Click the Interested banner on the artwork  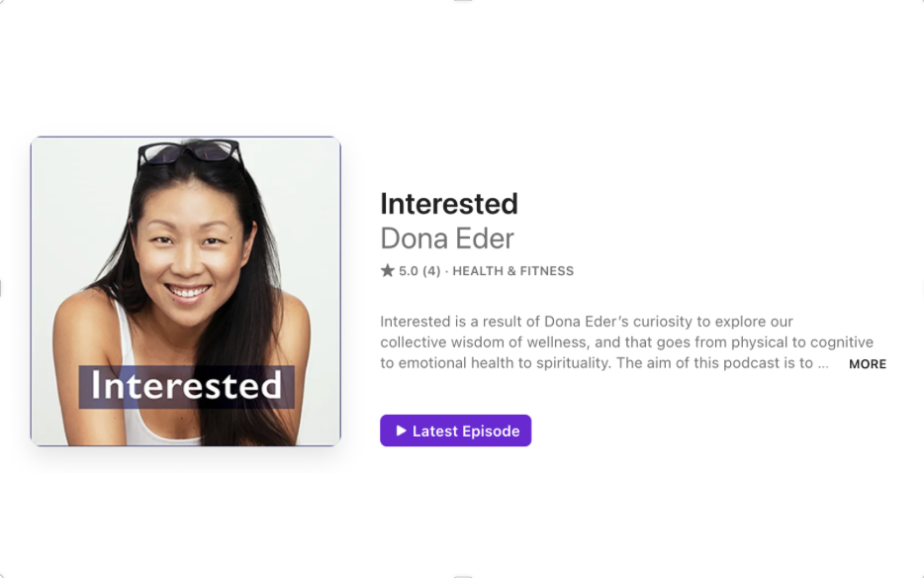186,386
